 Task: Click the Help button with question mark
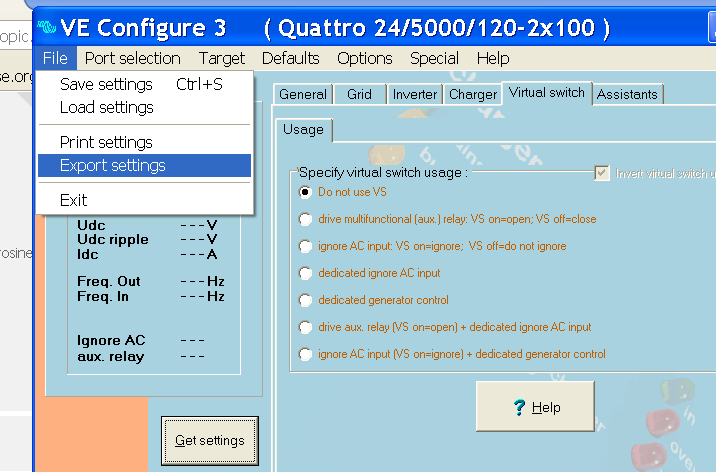(x=535, y=406)
